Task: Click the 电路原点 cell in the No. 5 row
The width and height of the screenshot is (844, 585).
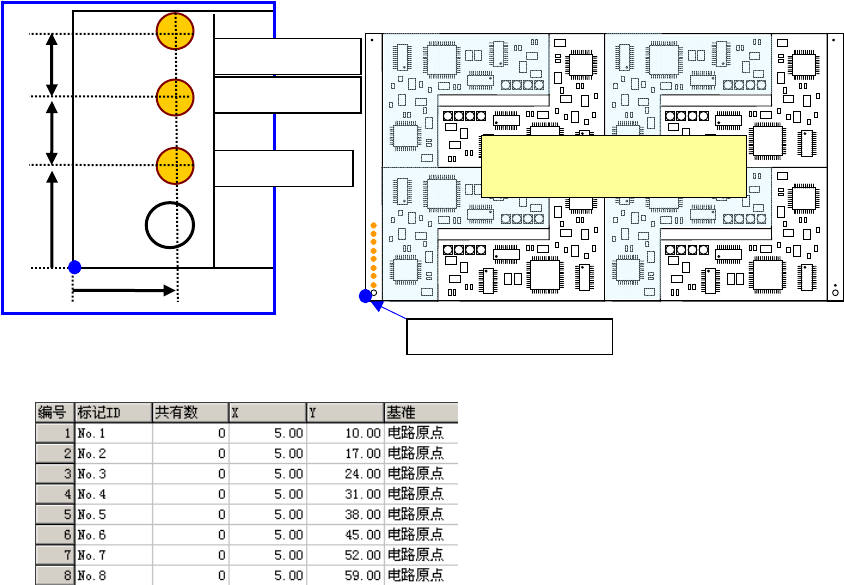Action: (421, 514)
